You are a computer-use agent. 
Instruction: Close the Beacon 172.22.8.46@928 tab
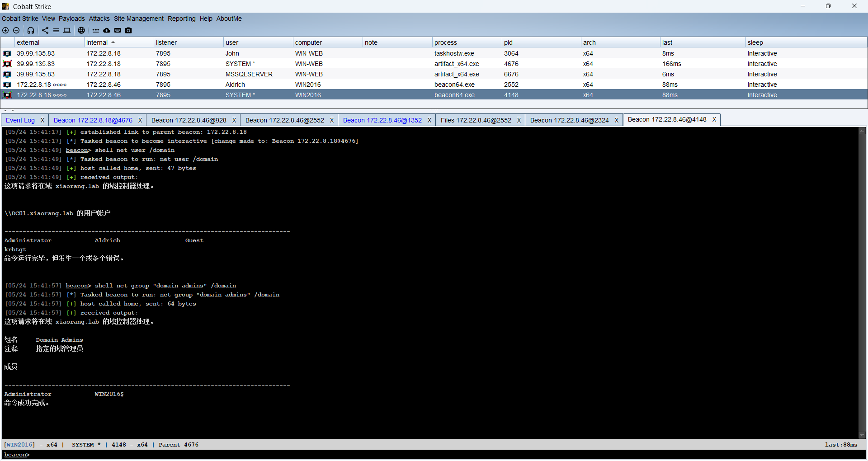pyautogui.click(x=234, y=120)
